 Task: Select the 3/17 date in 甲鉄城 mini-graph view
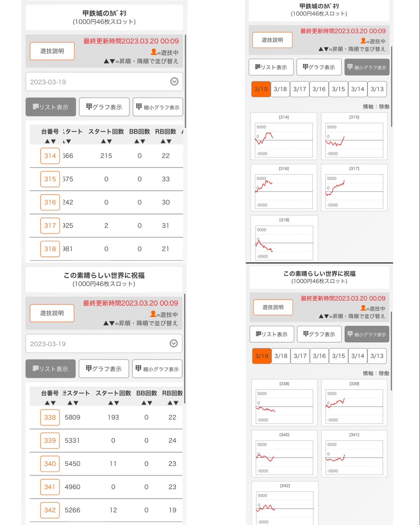(x=300, y=89)
